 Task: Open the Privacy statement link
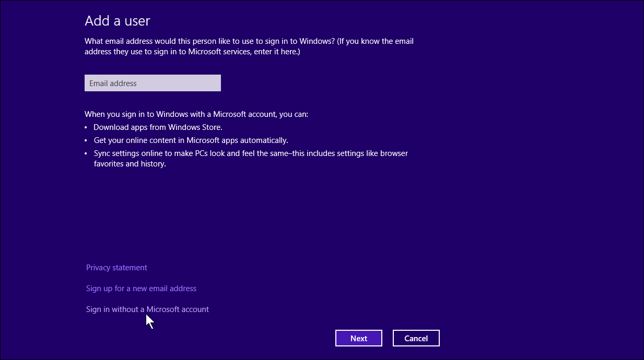(116, 268)
